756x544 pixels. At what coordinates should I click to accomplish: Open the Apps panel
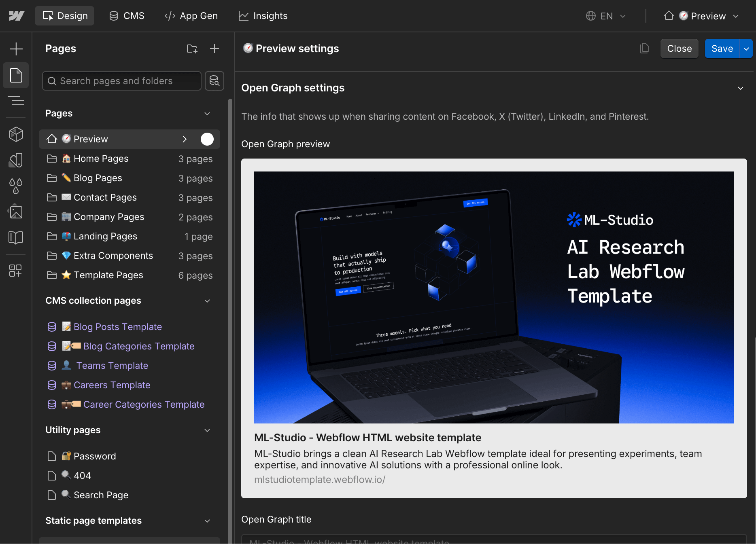pos(16,271)
